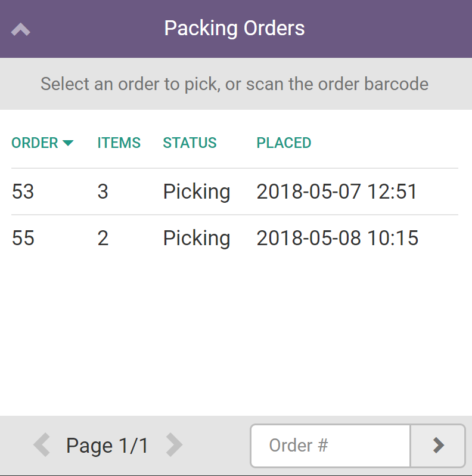Sort by the PLACED column header
472x476 pixels.
click(x=284, y=143)
